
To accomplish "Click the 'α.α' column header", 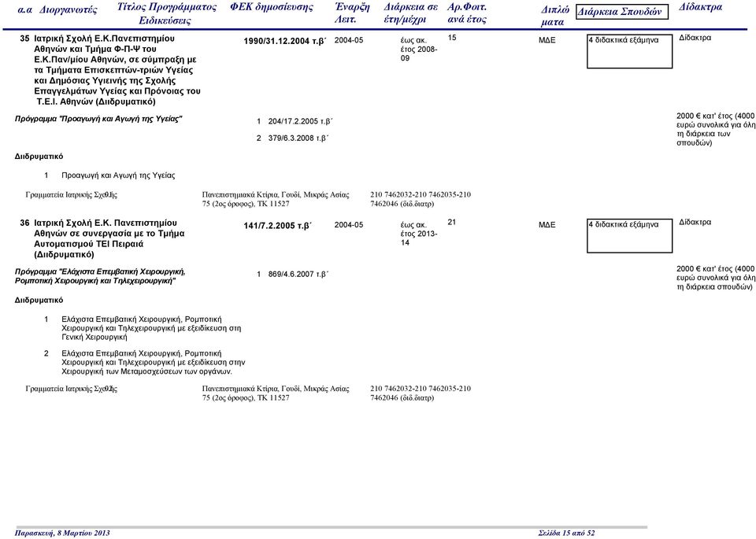I will pyautogui.click(x=24, y=10).
